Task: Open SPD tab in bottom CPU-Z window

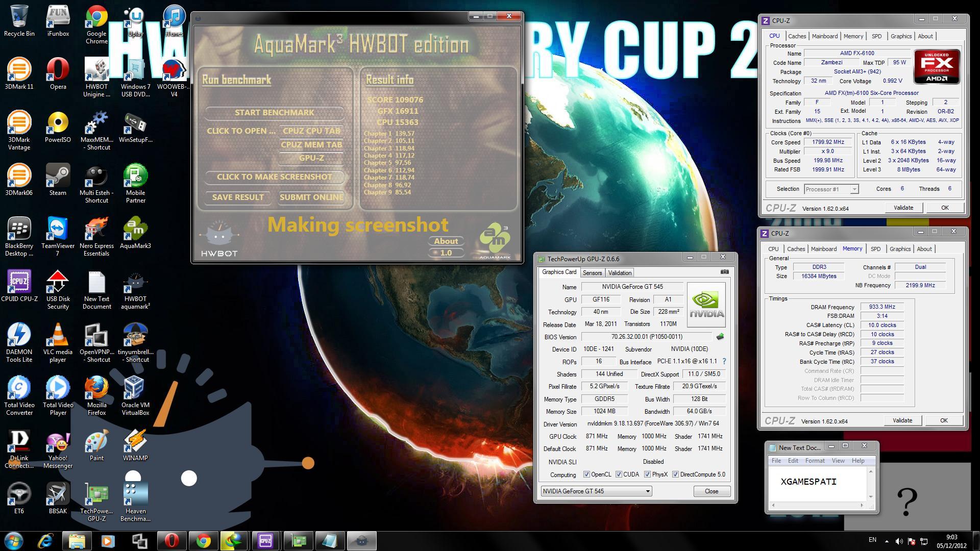Action: click(875, 249)
